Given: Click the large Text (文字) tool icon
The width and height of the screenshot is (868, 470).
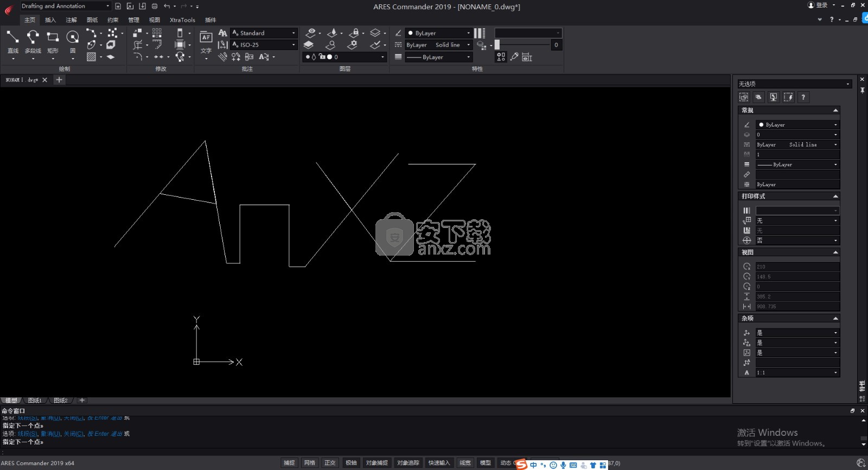Looking at the screenshot, I should (x=206, y=37).
